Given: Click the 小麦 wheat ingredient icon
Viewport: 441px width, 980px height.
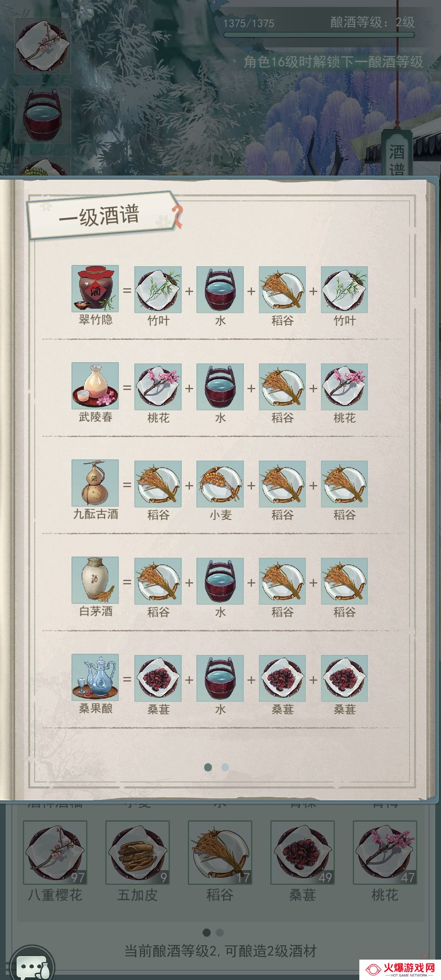Looking at the screenshot, I should point(220,484).
